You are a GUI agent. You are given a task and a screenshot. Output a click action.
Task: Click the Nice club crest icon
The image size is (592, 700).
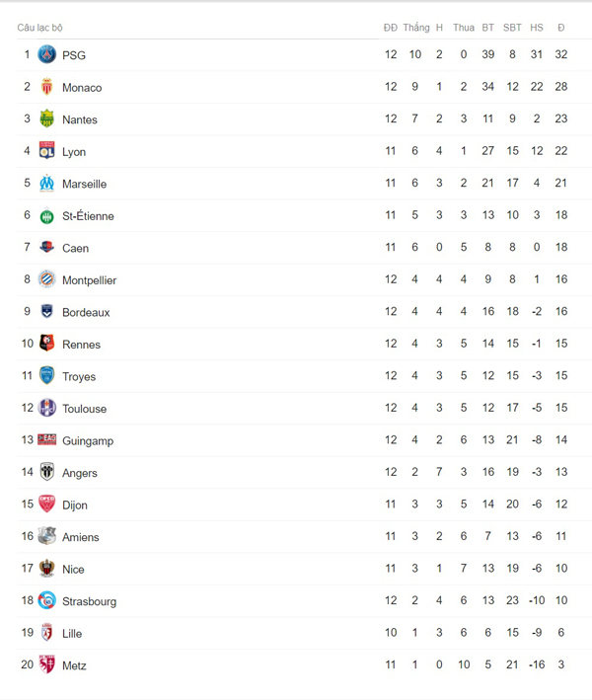[46, 569]
